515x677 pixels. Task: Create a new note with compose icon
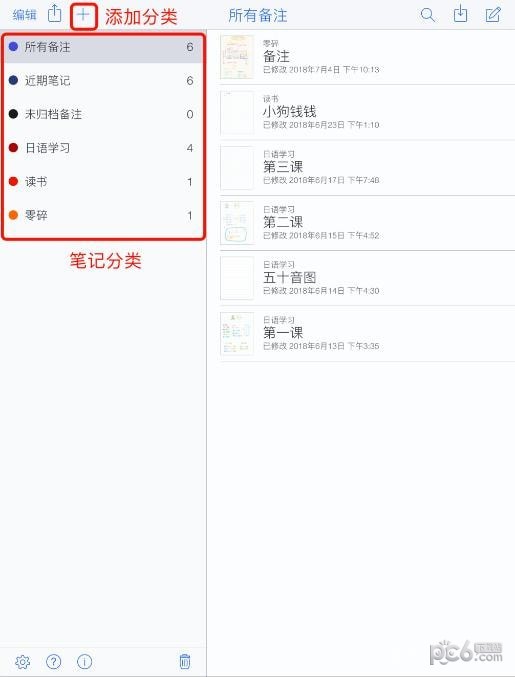tap(493, 15)
